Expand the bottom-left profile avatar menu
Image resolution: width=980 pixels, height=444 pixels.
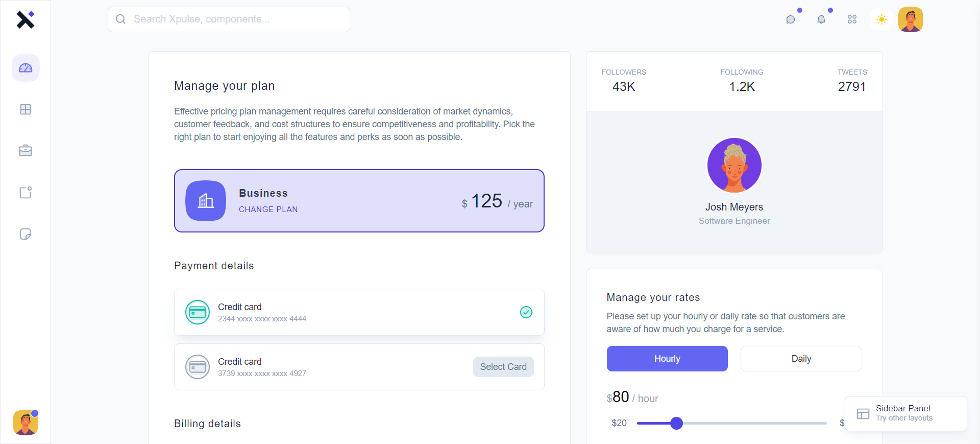click(x=26, y=423)
